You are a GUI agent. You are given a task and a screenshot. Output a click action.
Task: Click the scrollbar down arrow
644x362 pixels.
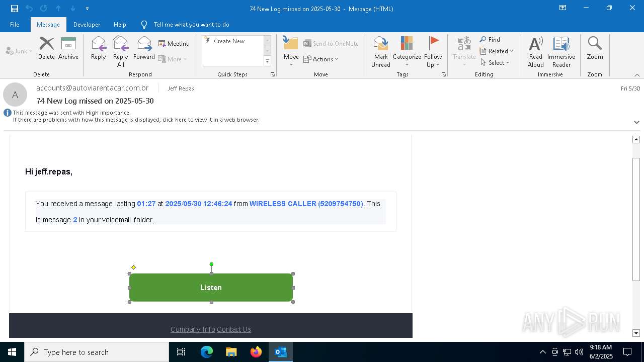coord(636,333)
